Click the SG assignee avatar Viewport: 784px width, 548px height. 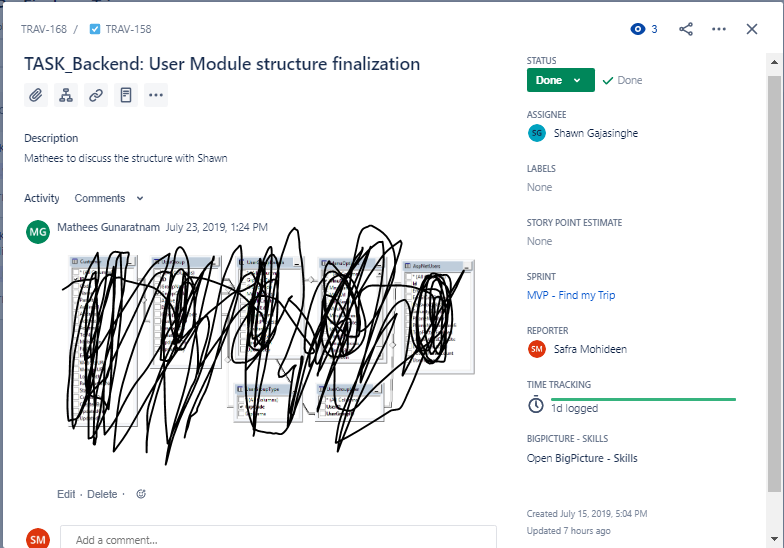pos(536,133)
